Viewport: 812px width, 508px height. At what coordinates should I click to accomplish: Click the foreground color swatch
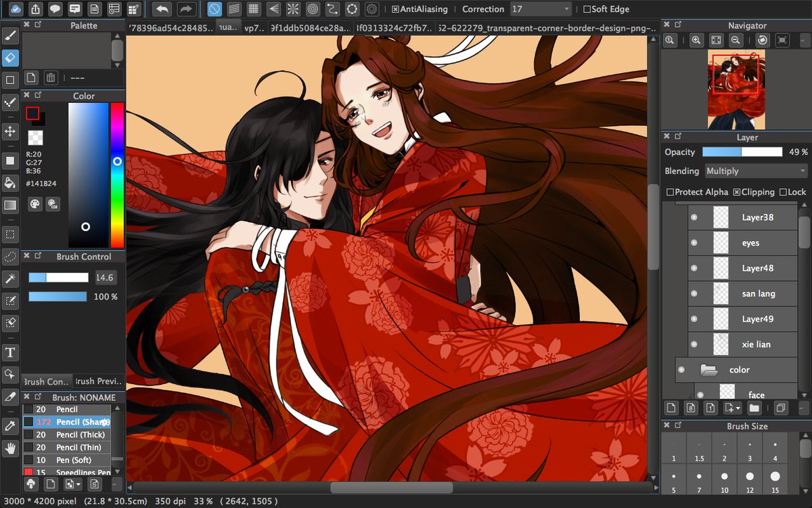coord(32,113)
